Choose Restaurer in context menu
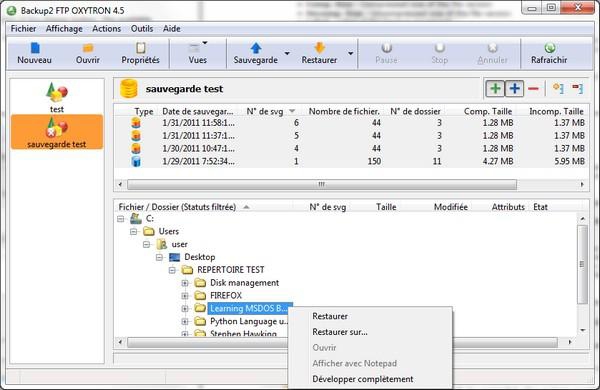This screenshot has width=600, height=390. tap(330, 316)
